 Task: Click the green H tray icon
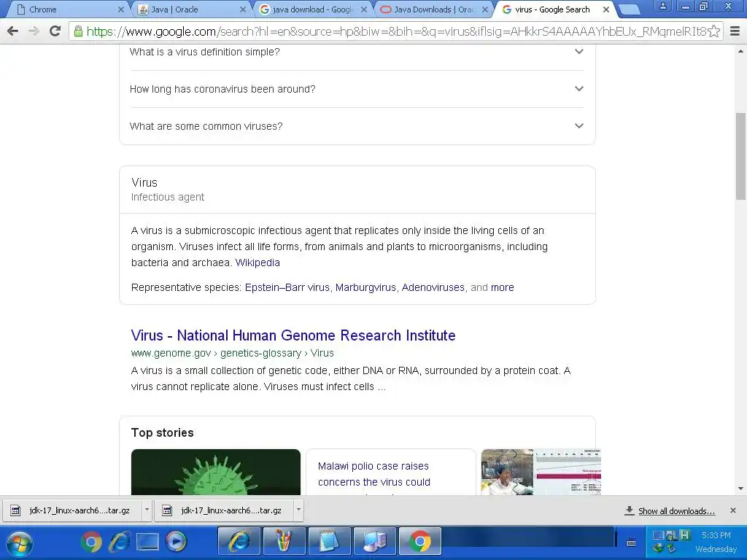pos(684,535)
